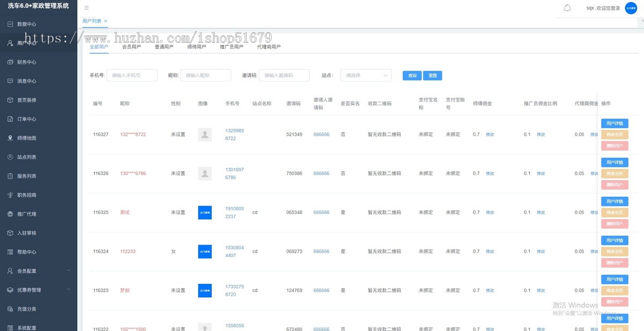The image size is (644, 331).
Task: Click 师傅佣金 修改 for user 116327
Action: (490, 135)
